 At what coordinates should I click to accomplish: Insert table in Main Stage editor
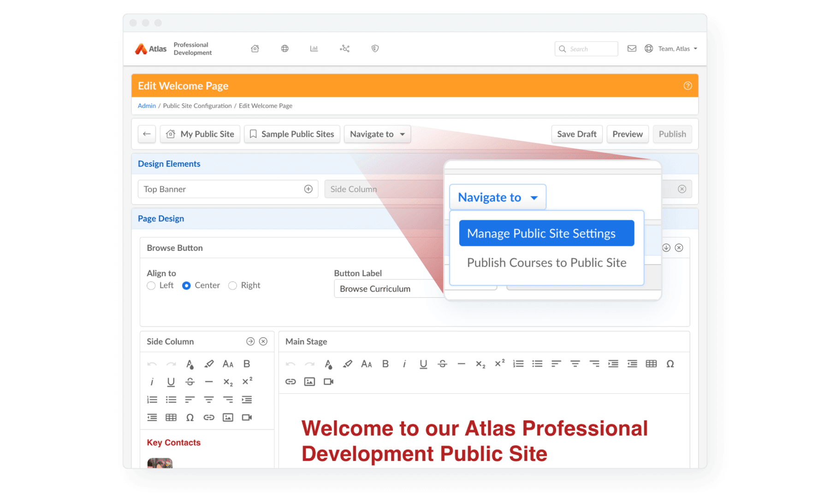651,364
